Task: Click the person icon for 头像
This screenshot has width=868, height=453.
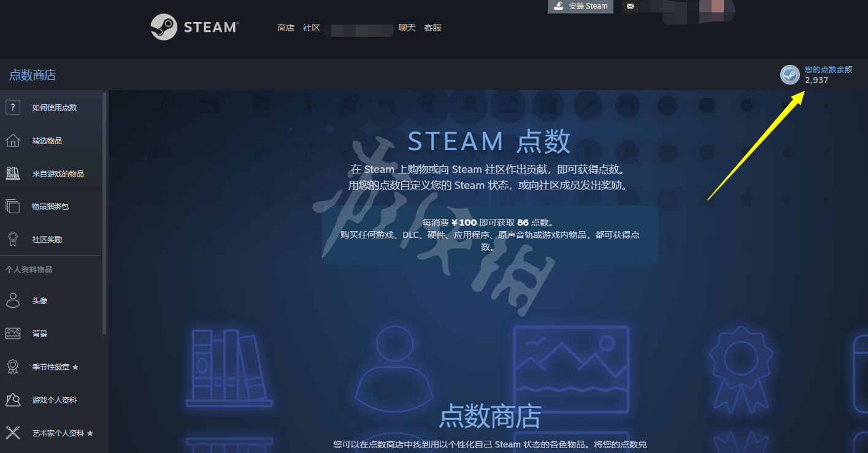Action: (x=13, y=300)
